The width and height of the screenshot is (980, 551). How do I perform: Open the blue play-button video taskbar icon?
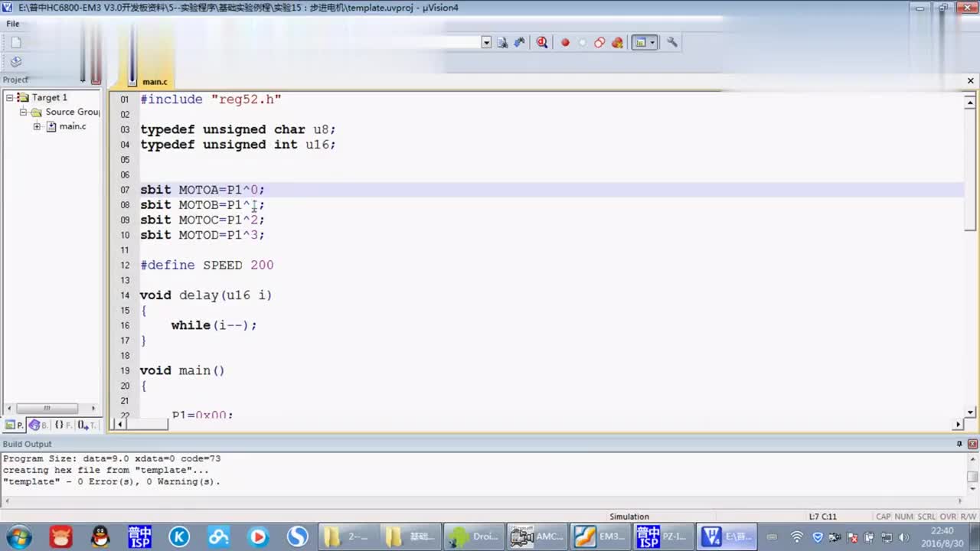point(258,536)
